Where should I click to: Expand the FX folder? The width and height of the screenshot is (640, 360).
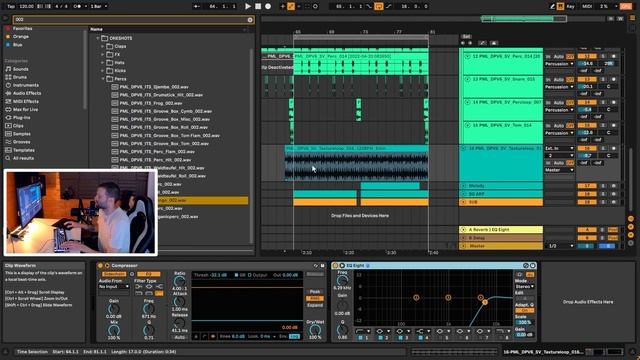(x=103, y=54)
